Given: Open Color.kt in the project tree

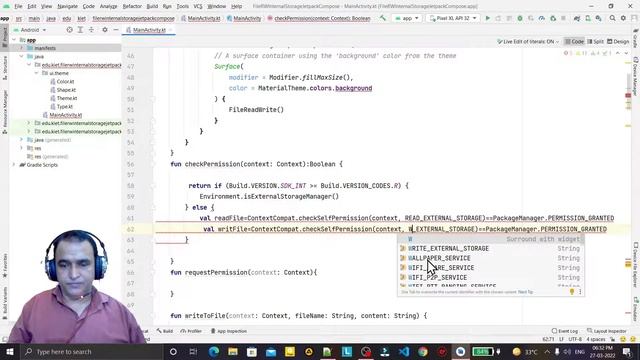Looking at the screenshot, I should pos(65,82).
